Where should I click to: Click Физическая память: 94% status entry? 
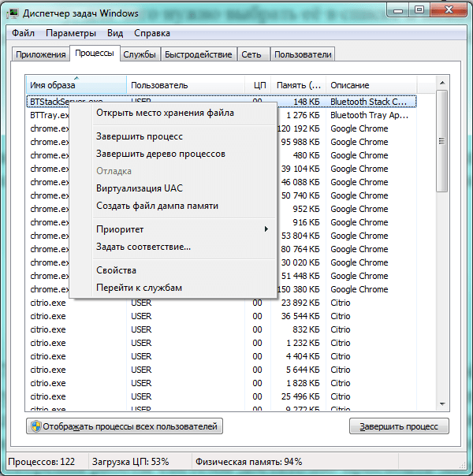tap(248, 462)
